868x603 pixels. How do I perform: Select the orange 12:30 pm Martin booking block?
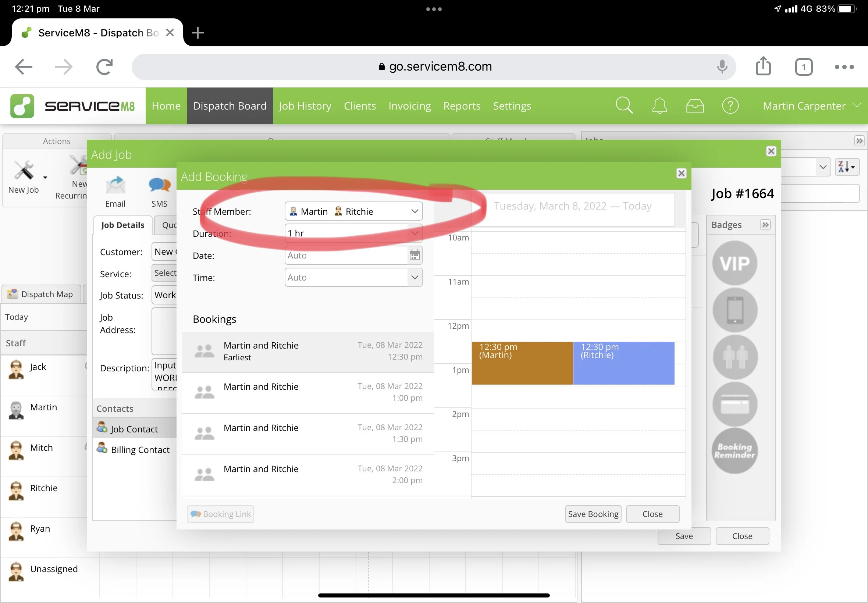(x=522, y=364)
